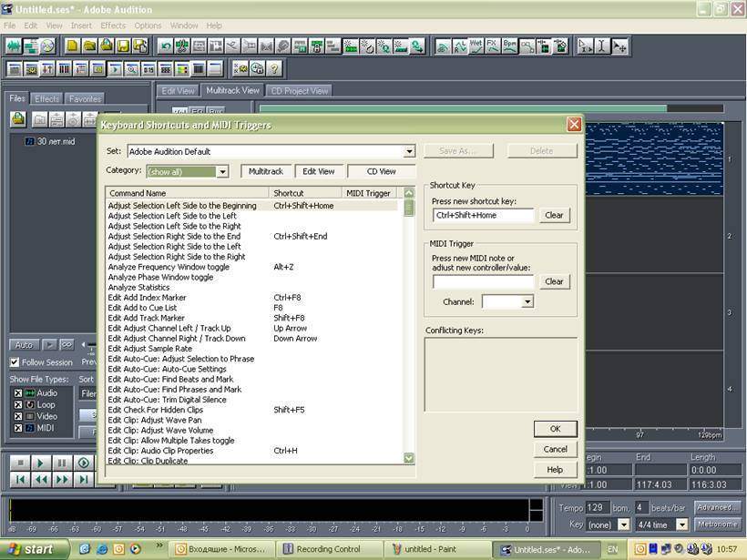Click the Press new shortcut key field

coord(483,216)
